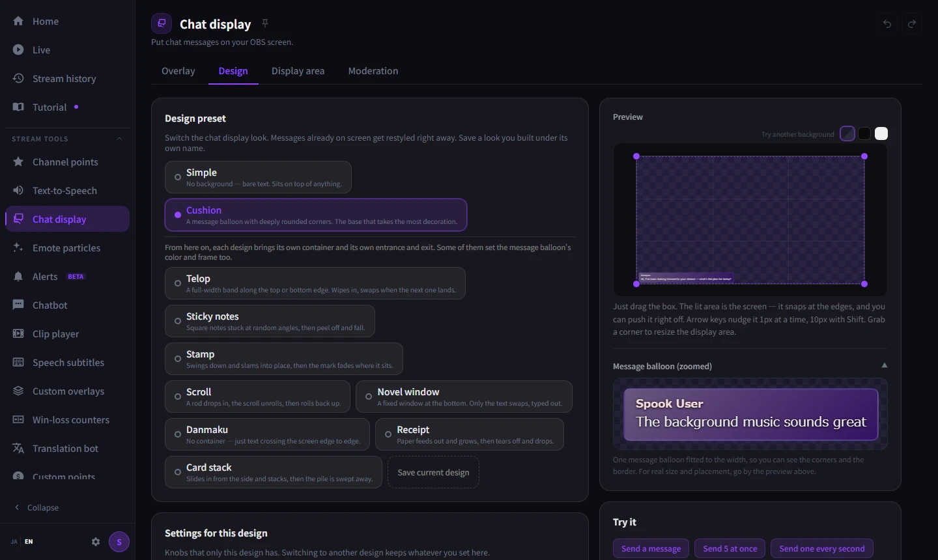Collapse the Message balloon (zoomed) section

(x=884, y=365)
